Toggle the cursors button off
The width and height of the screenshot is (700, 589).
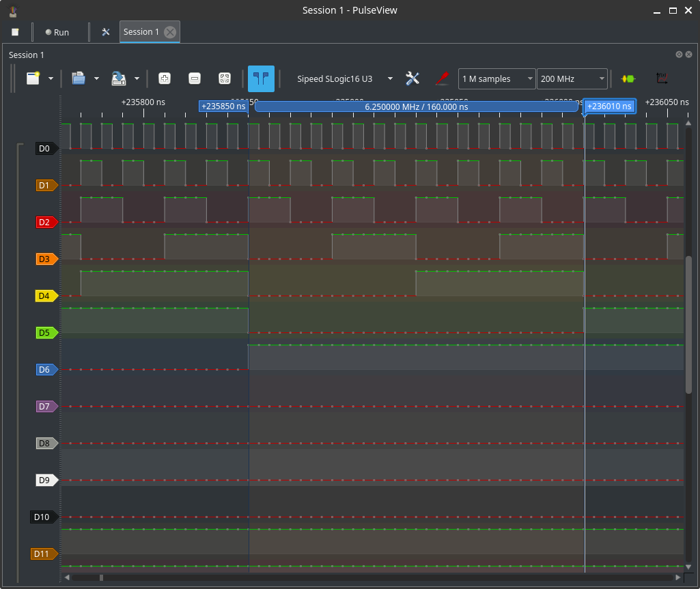pos(261,78)
